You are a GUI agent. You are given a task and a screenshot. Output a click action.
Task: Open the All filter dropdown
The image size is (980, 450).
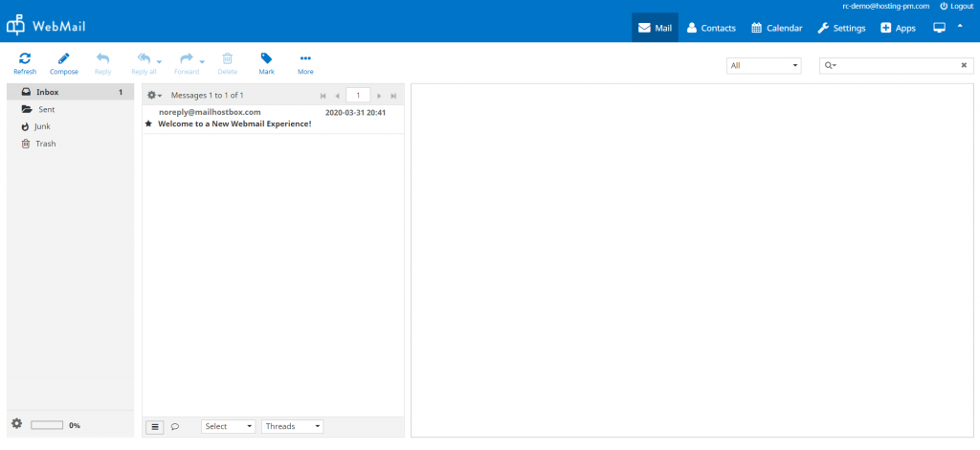(x=764, y=66)
